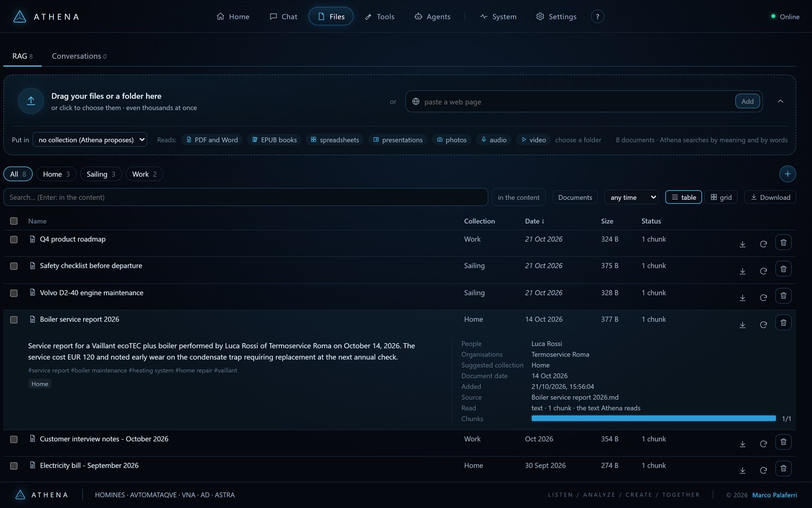812x508 pixels.
Task: Download the Q4 product roadmap file
Action: pos(742,244)
